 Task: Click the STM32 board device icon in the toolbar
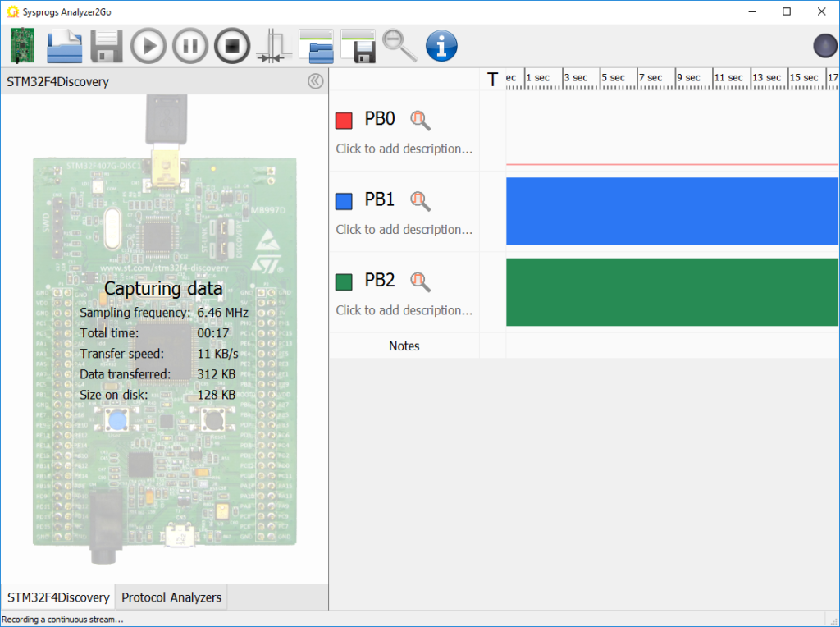[x=22, y=46]
